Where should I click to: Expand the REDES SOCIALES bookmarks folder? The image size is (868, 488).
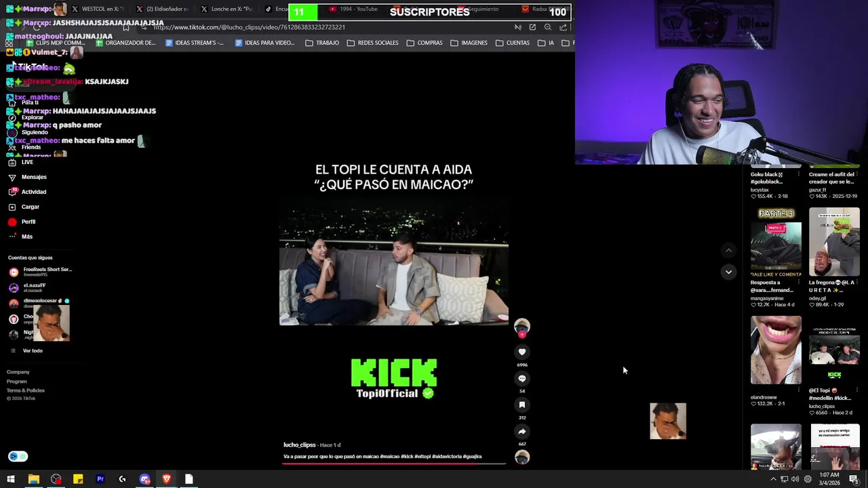[x=372, y=43]
